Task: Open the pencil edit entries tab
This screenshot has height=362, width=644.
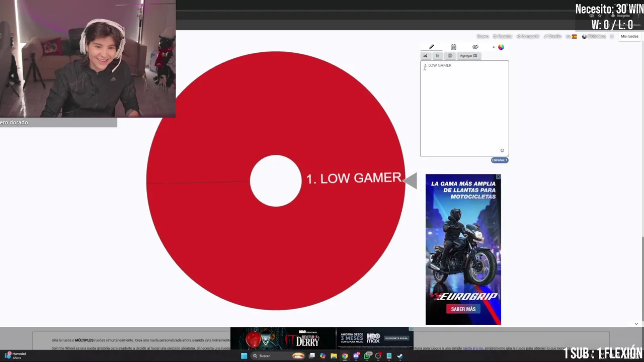Action: [x=431, y=47]
